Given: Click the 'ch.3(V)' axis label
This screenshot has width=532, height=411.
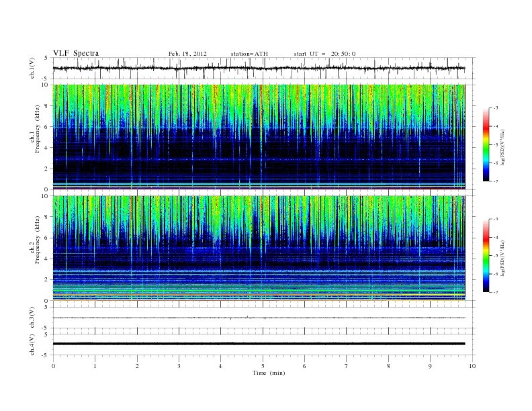Looking at the screenshot, I should [32, 318].
